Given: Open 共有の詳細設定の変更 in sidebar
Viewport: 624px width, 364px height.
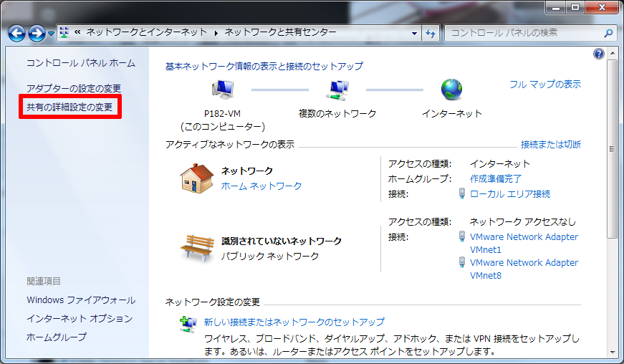Looking at the screenshot, I should [x=69, y=107].
